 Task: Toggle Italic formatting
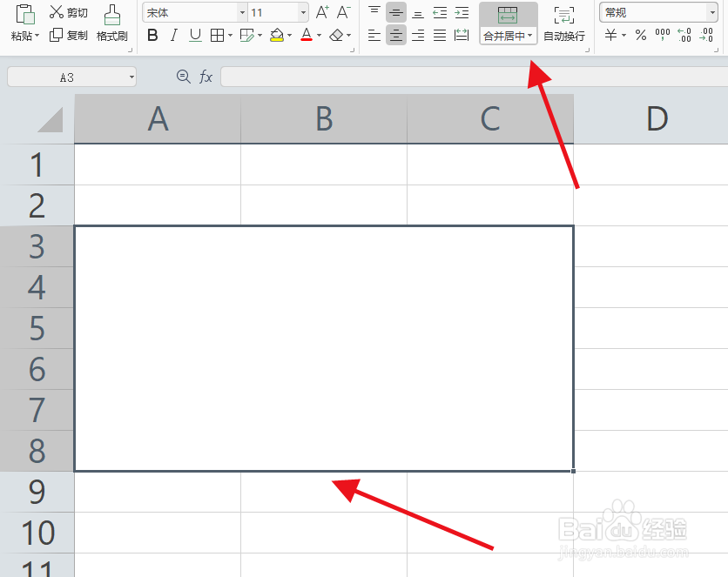click(x=174, y=36)
